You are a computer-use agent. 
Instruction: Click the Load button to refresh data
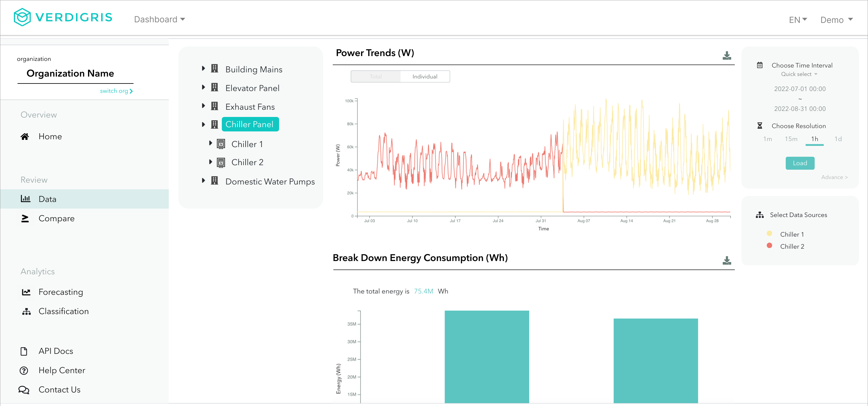pyautogui.click(x=799, y=163)
